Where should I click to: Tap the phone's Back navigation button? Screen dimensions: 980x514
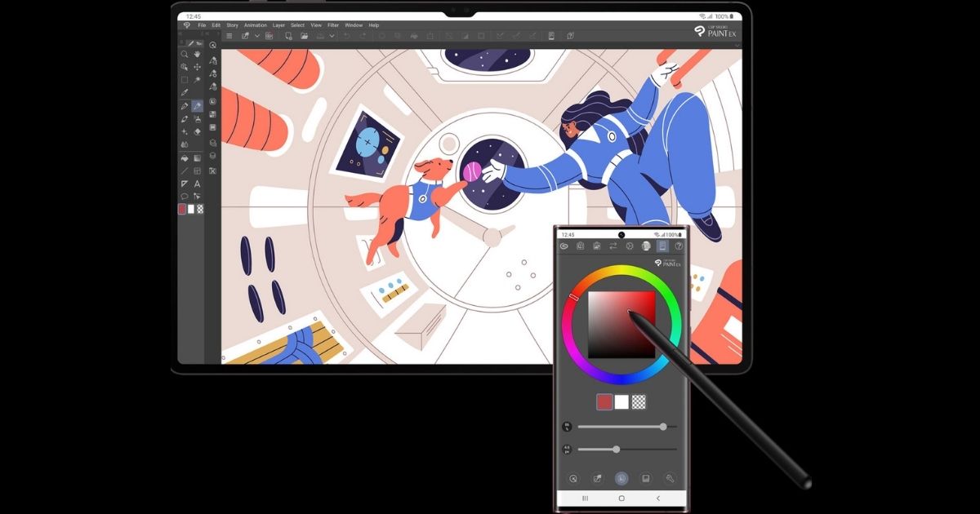pyautogui.click(x=658, y=498)
